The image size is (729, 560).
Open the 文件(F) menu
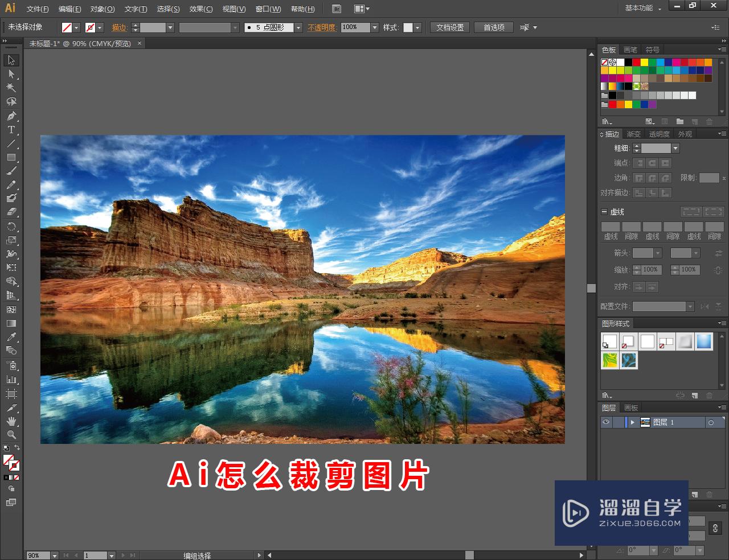pyautogui.click(x=38, y=9)
